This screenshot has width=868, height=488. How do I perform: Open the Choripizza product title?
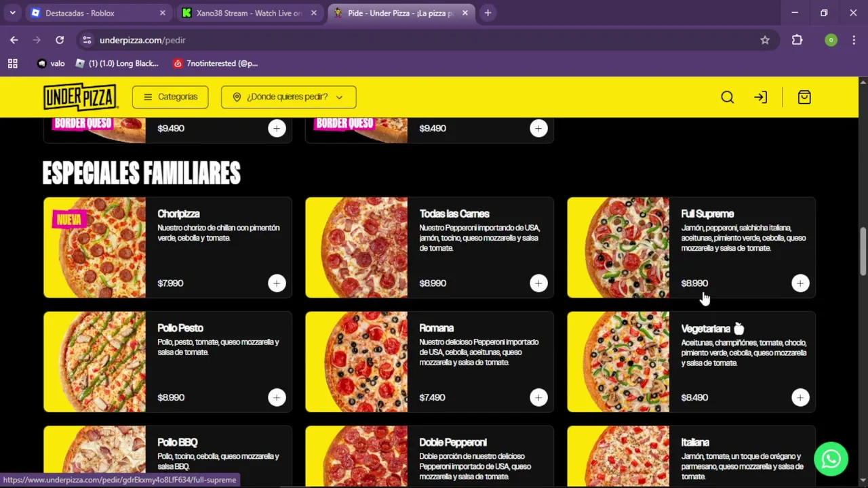(178, 214)
